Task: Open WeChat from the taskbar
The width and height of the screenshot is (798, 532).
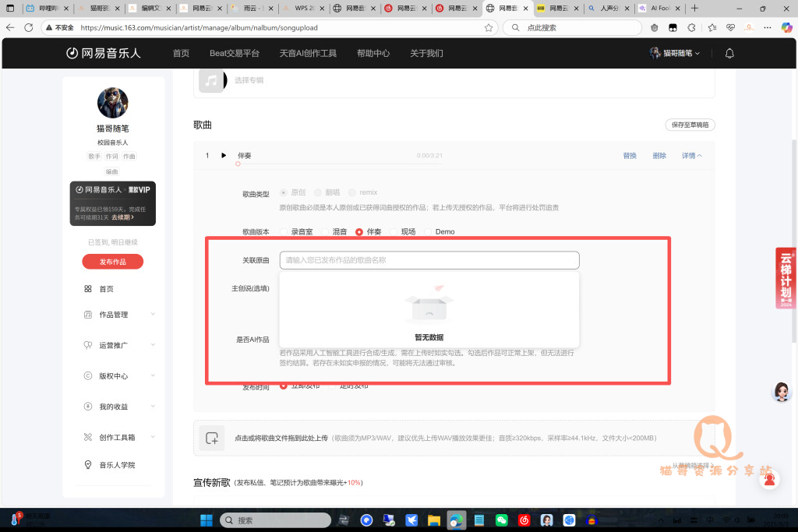Action: (x=501, y=520)
